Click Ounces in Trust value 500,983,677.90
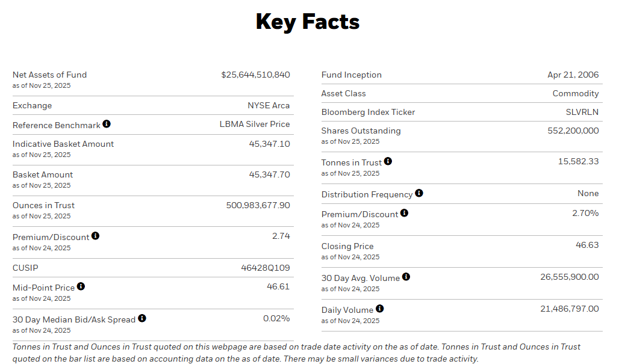The height and width of the screenshot is (364, 619). click(258, 205)
